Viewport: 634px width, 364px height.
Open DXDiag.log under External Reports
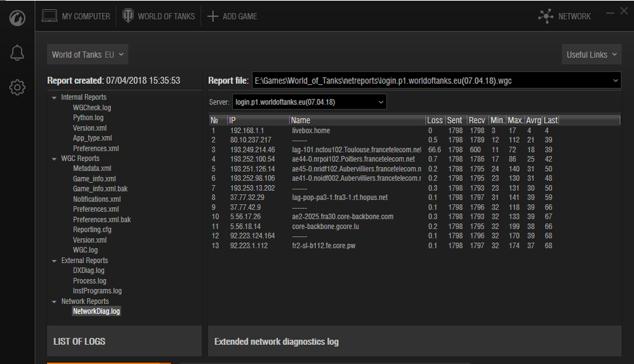click(89, 270)
